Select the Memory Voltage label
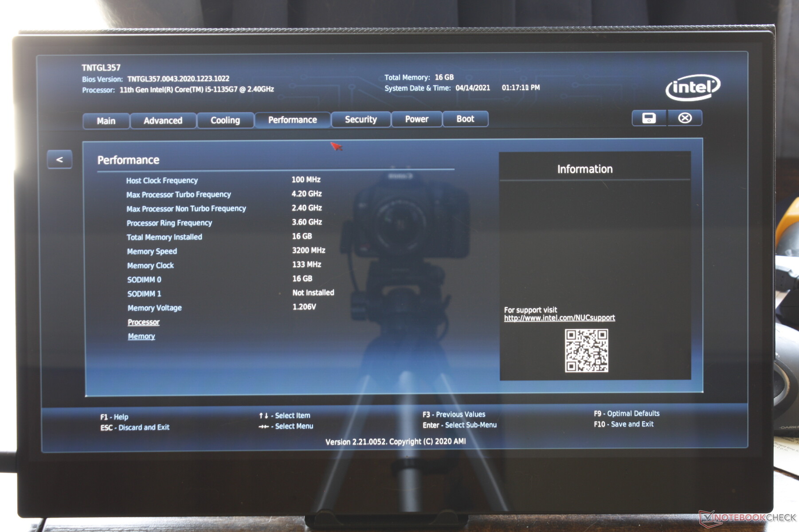 [155, 308]
